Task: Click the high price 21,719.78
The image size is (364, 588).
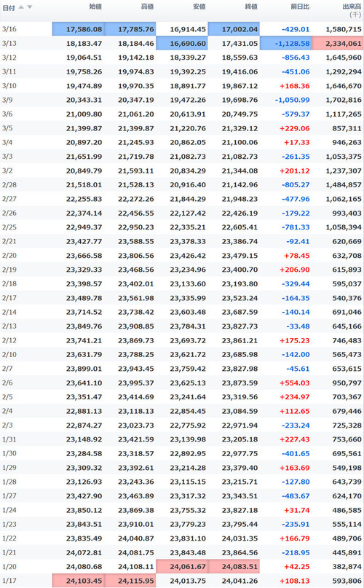Action: coord(135,157)
